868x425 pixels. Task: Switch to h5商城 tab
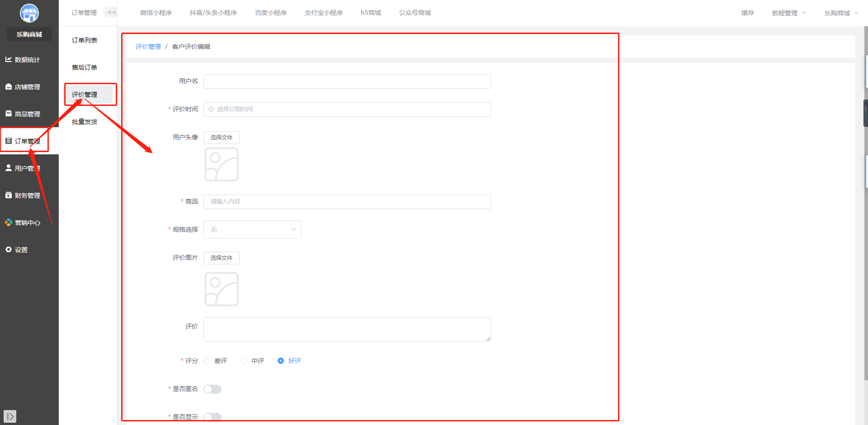coord(371,13)
